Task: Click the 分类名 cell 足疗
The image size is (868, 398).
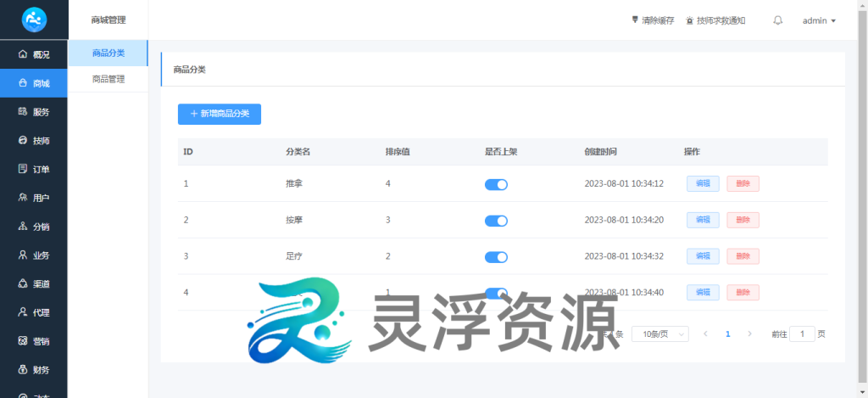Action: pos(294,256)
